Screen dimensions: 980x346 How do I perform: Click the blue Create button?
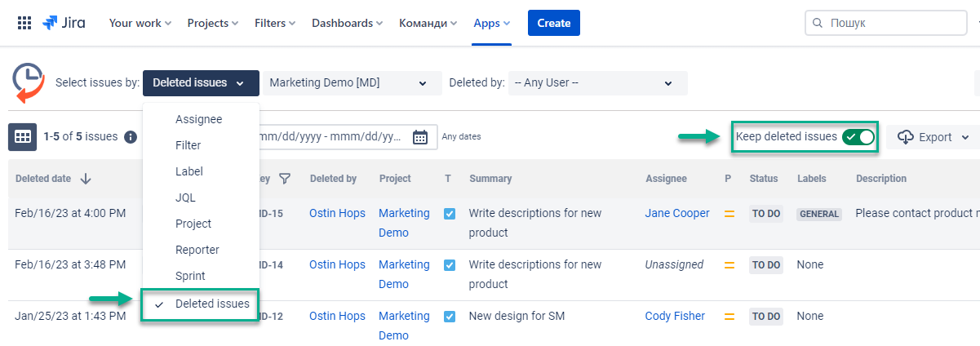[x=553, y=23]
